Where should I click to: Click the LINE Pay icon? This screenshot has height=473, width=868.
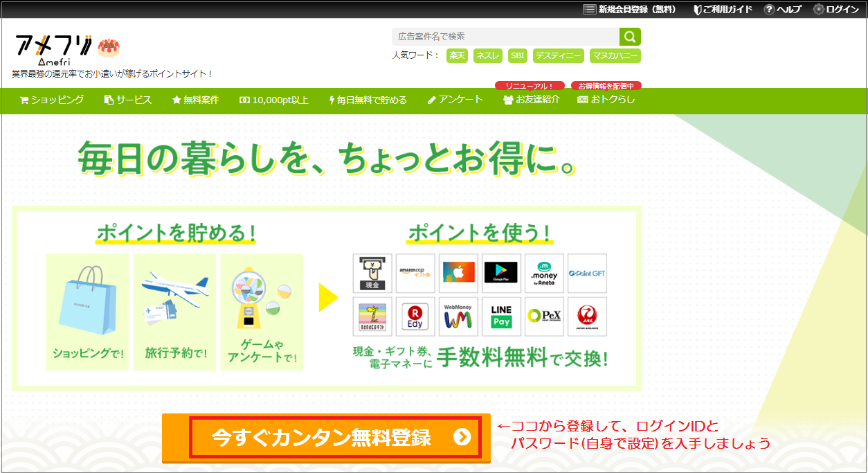pos(501,316)
